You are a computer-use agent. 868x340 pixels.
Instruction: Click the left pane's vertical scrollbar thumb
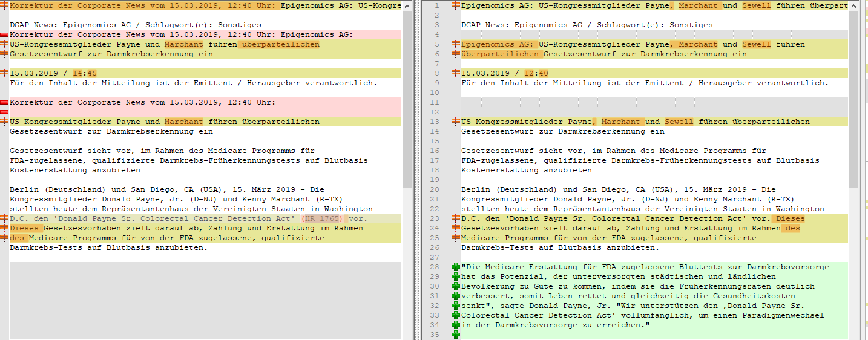(x=407, y=99)
